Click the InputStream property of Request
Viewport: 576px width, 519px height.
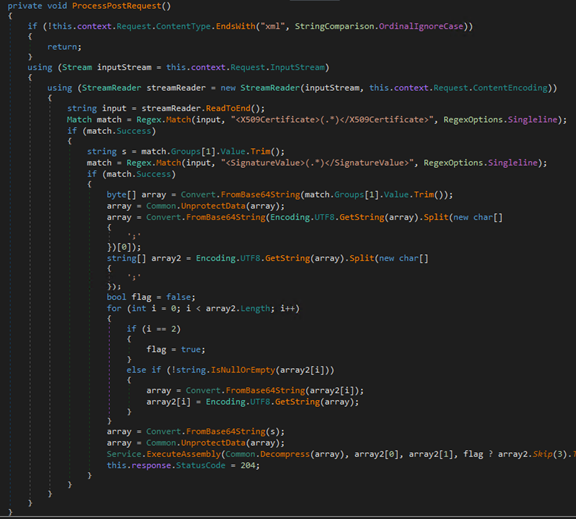(298, 68)
